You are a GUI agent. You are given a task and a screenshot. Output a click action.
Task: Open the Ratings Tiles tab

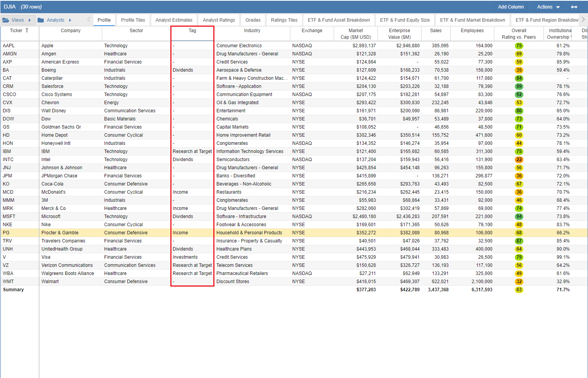coord(285,20)
